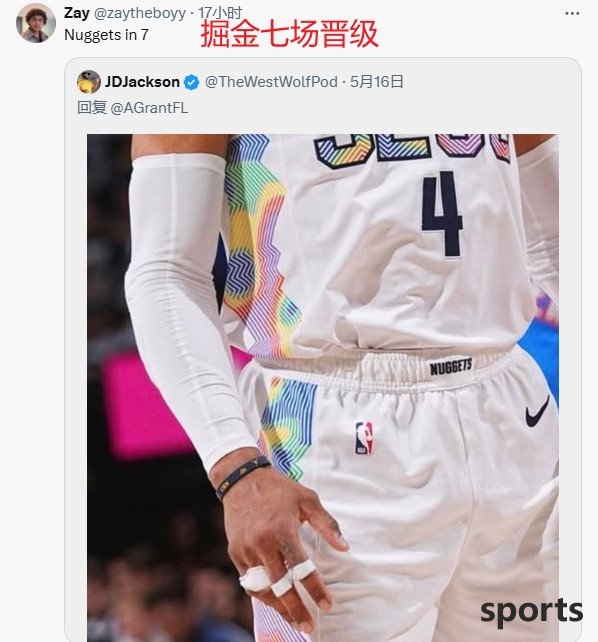Click the NUGGETS waistband label
Screen dimensions: 598x642
pyautogui.click(x=451, y=367)
